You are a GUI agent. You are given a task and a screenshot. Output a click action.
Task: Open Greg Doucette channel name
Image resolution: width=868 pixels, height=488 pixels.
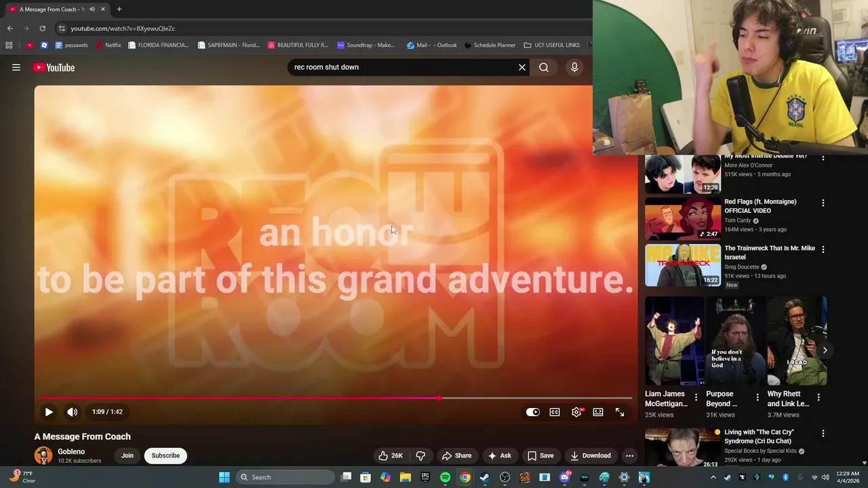(x=742, y=267)
